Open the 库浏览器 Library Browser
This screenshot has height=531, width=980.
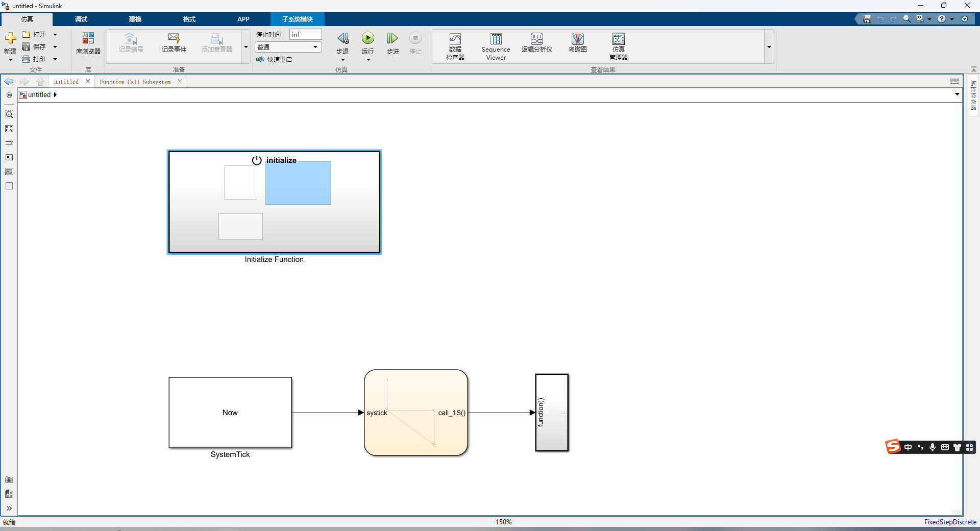88,43
